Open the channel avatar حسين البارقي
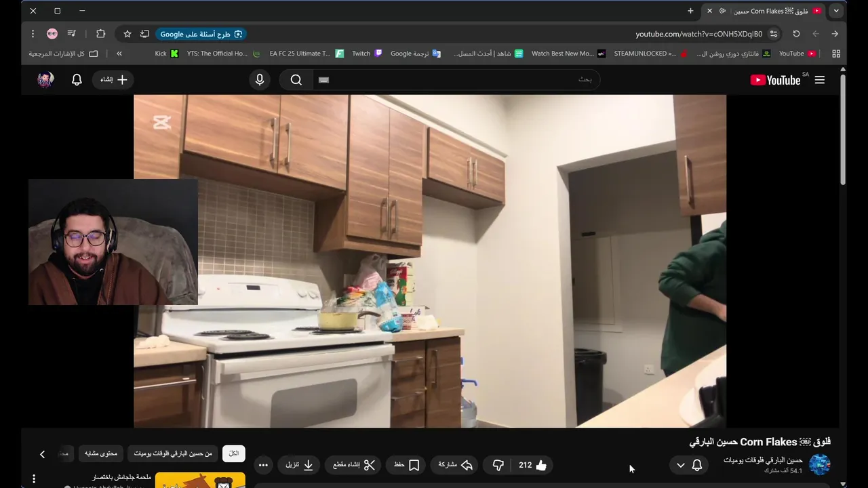Screen dimensions: 868x488 point(820,464)
